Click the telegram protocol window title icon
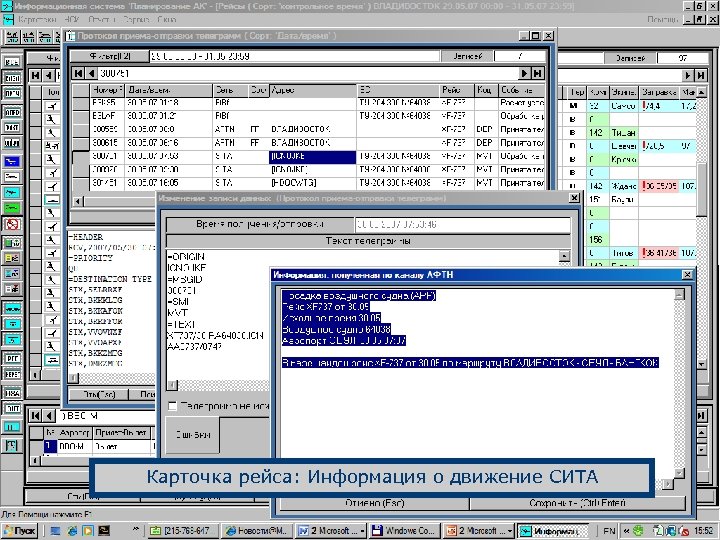 70,36
